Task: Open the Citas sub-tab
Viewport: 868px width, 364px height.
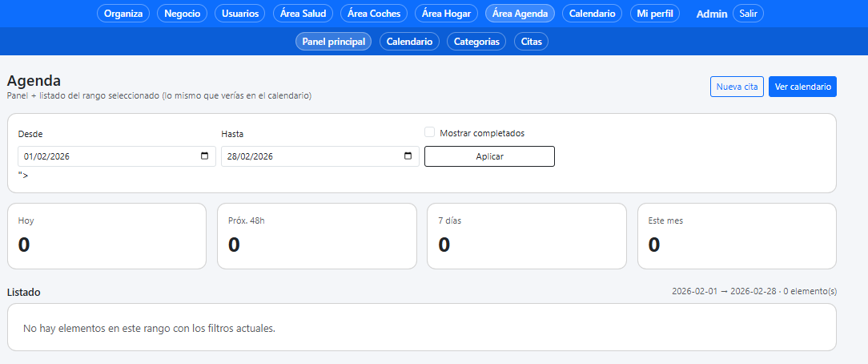Action: 531,42
